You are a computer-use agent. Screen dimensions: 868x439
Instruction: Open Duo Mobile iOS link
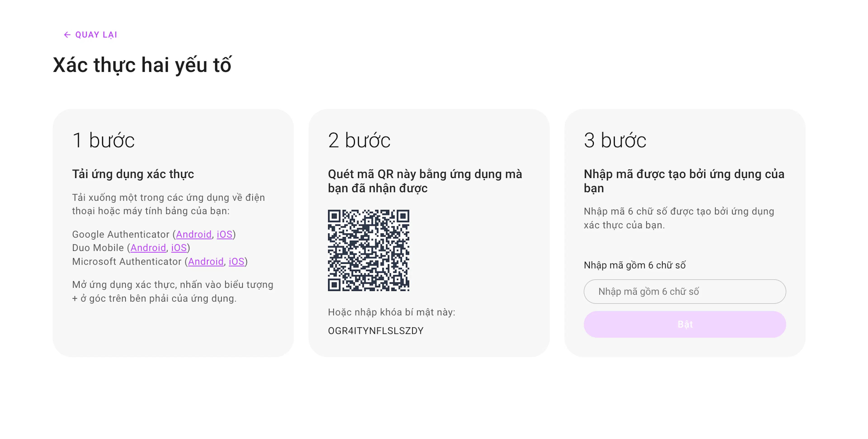(179, 248)
